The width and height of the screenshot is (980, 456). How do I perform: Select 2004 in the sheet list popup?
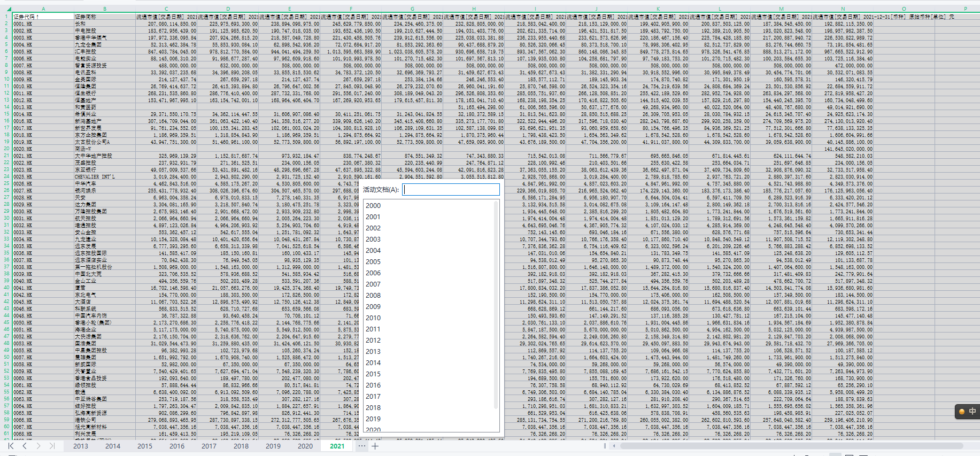[373, 251]
